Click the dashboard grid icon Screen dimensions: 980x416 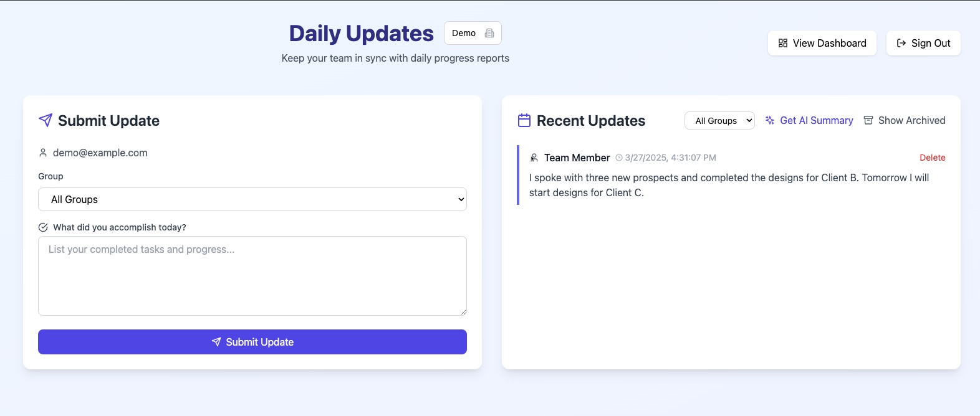point(783,43)
